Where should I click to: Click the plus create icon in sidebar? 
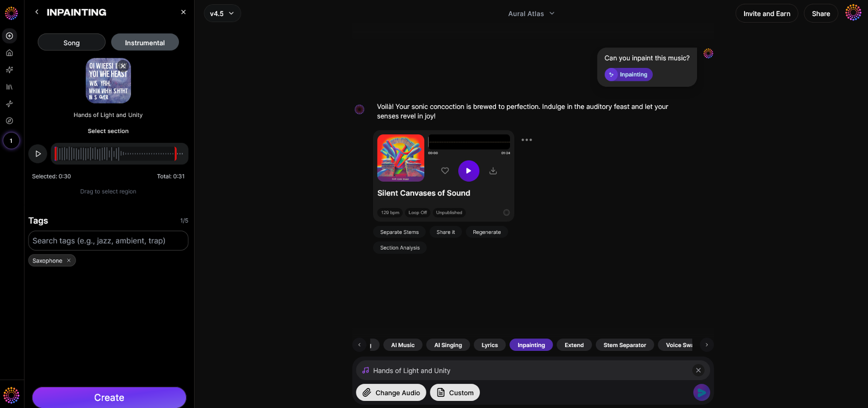tap(10, 36)
